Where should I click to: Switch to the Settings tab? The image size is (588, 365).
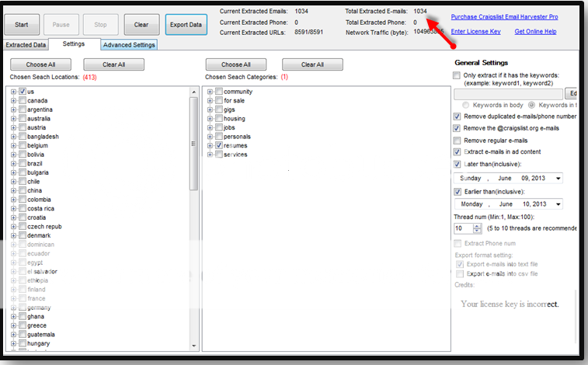point(74,43)
